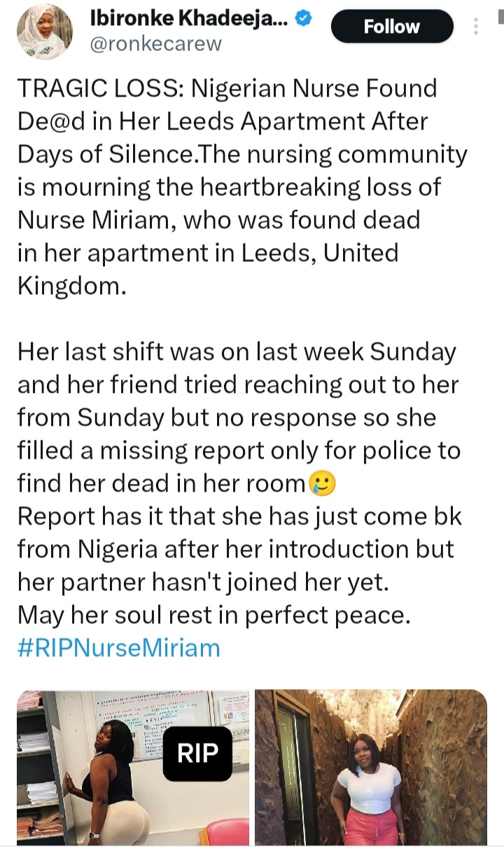
Task: Click the blue verified badge
Action: (303, 21)
